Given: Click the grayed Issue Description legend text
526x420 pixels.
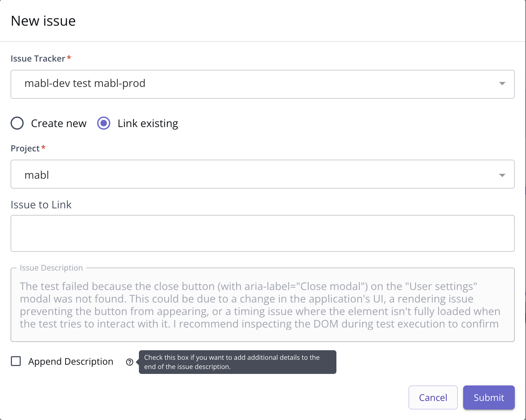Looking at the screenshot, I should pyautogui.click(x=51, y=268).
